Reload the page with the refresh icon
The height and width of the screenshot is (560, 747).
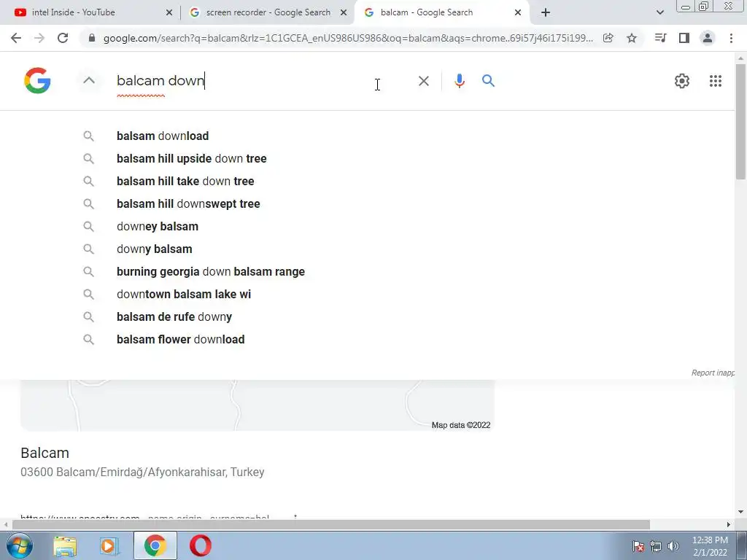coord(63,38)
